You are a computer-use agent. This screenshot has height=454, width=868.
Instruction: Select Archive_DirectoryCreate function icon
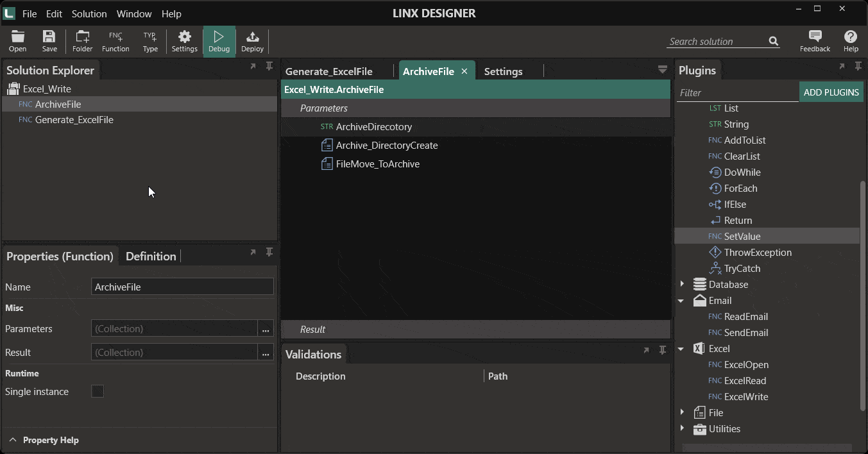[327, 146]
